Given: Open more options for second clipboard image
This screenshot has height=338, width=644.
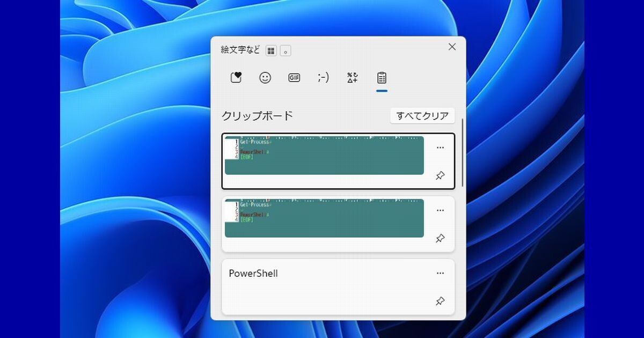Looking at the screenshot, I should point(440,210).
